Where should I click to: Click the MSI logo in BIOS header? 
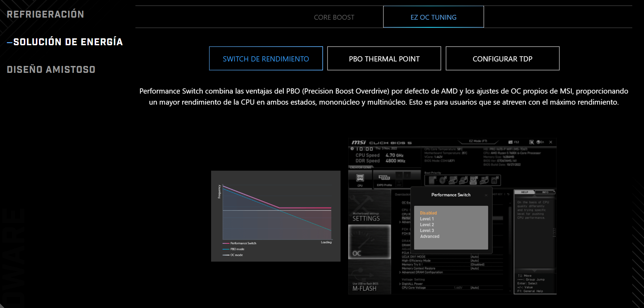[x=359, y=142]
